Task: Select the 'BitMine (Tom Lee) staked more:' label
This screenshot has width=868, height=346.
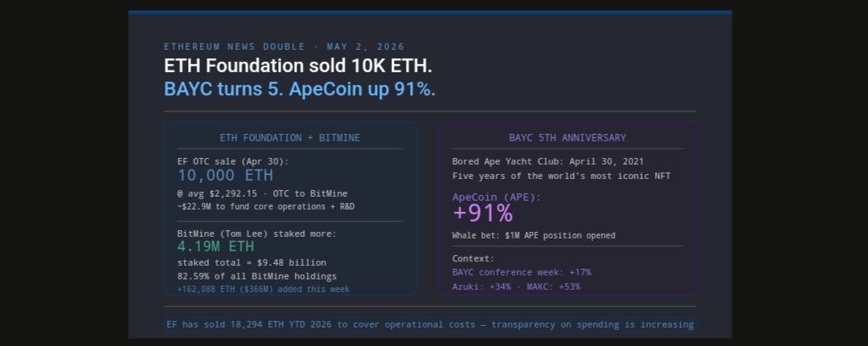Action: [x=257, y=234]
